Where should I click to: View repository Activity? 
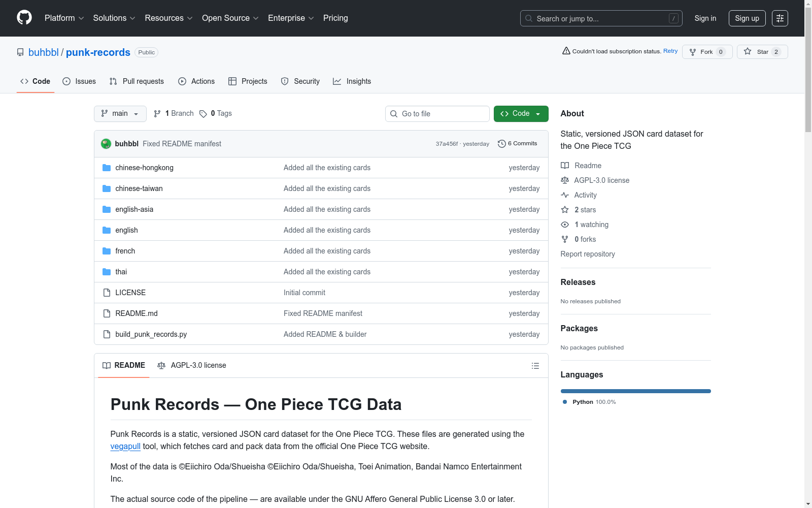[x=579, y=195]
